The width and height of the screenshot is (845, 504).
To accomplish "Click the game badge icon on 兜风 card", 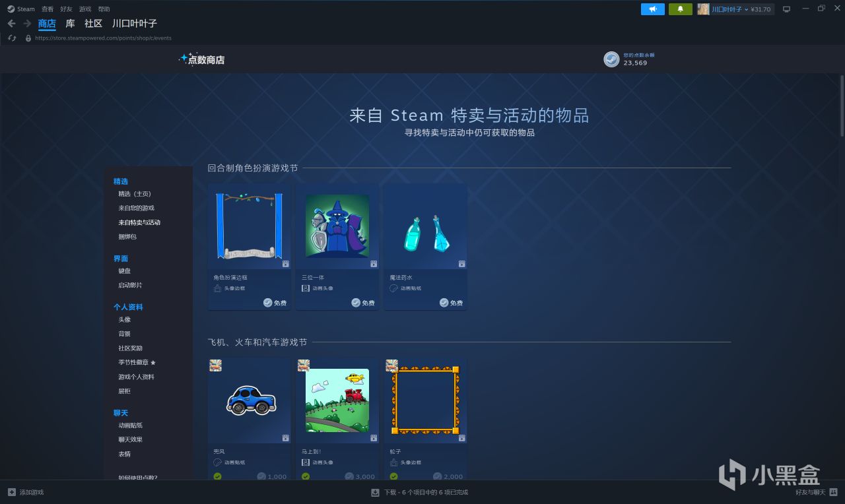I will click(215, 365).
